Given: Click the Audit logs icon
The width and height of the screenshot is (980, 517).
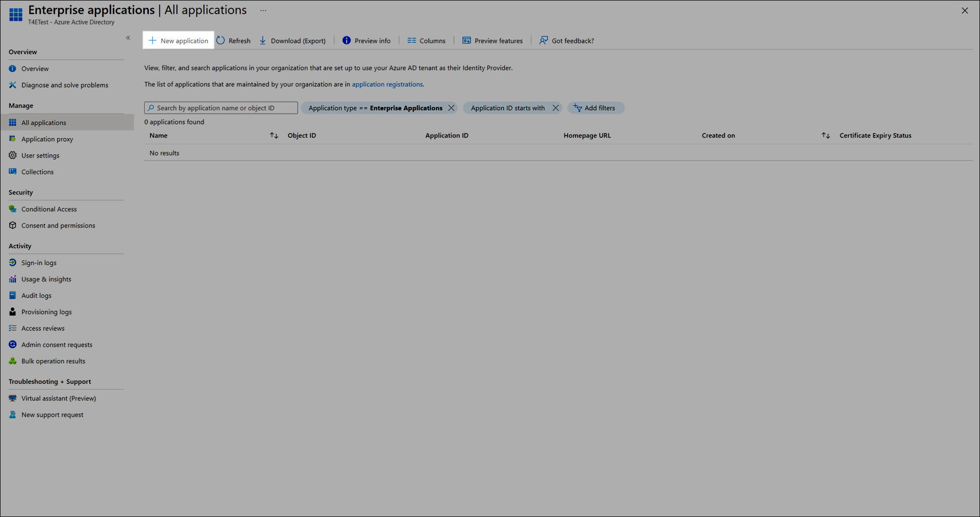Looking at the screenshot, I should pos(12,295).
